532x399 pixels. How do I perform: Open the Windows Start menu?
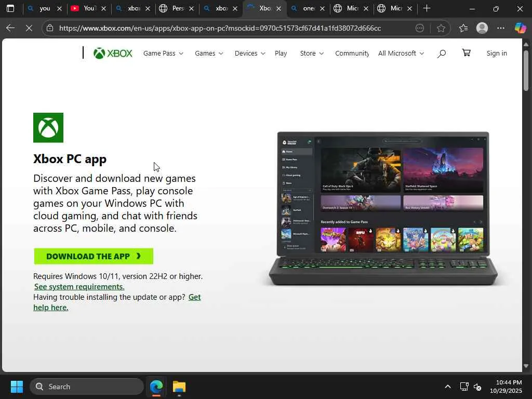point(17,387)
